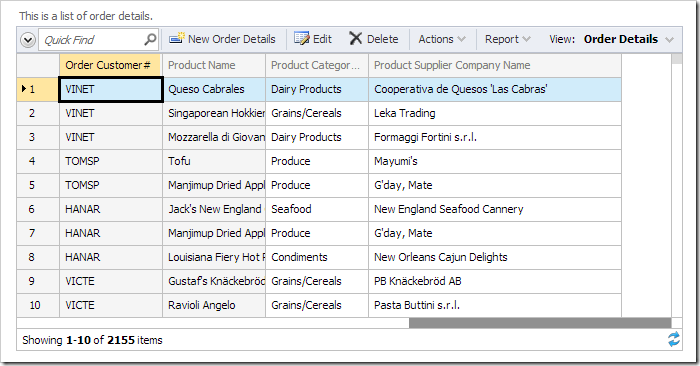700x366 pixels.
Task: Click Dairy Products in the Queso Cabrales row
Action: tap(317, 89)
